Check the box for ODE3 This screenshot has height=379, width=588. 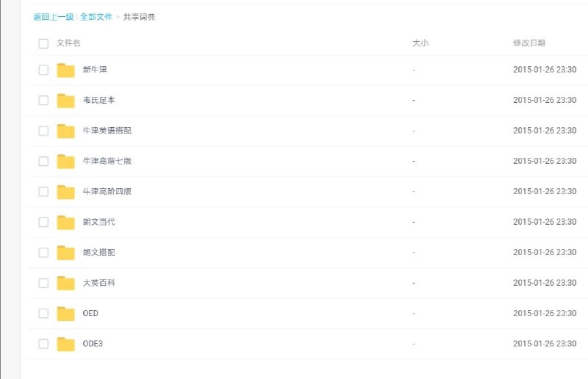[43, 344]
